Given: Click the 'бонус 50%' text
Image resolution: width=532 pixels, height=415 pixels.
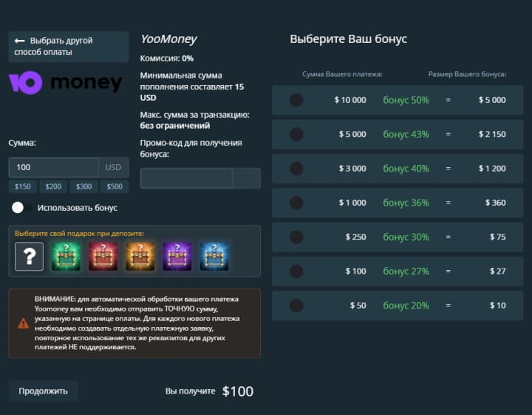Looking at the screenshot, I should click(406, 100).
